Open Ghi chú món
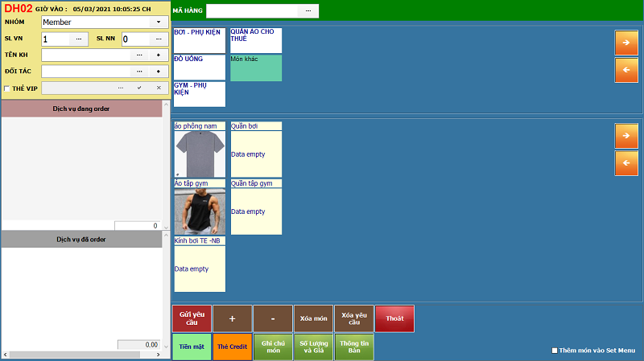The height and width of the screenshot is (361, 644). [x=273, y=347]
